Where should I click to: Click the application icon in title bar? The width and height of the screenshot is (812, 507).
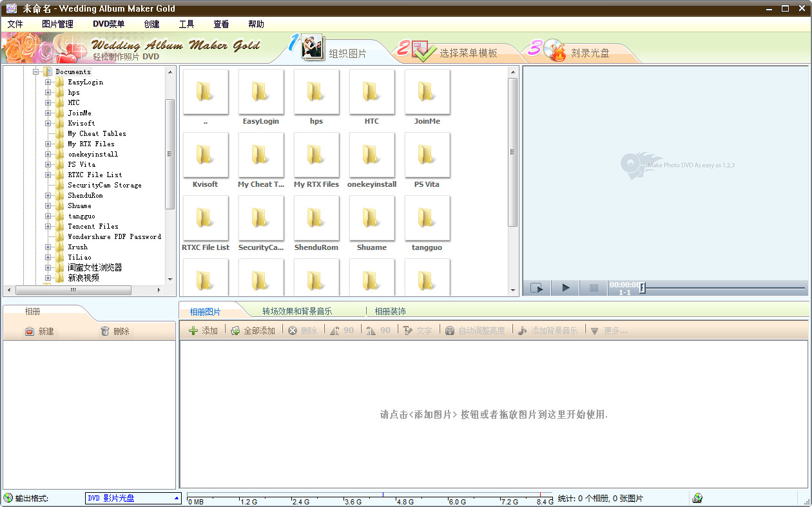[11, 8]
